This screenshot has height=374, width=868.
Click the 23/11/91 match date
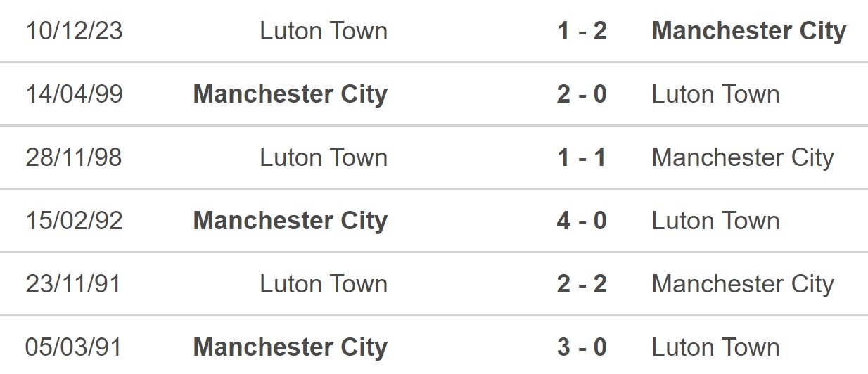pyautogui.click(x=74, y=284)
